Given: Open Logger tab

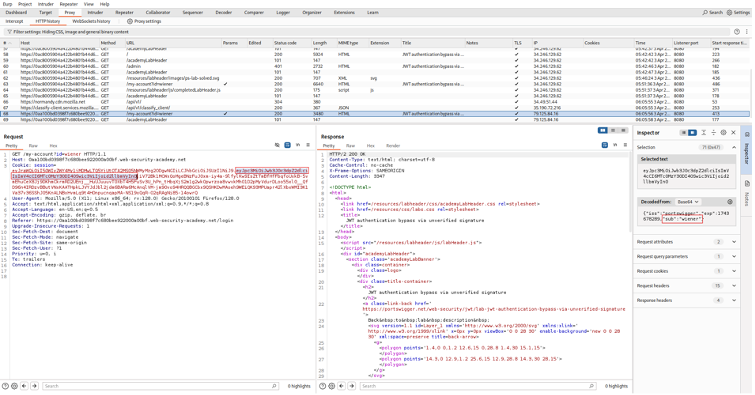Looking at the screenshot, I should point(283,13).
